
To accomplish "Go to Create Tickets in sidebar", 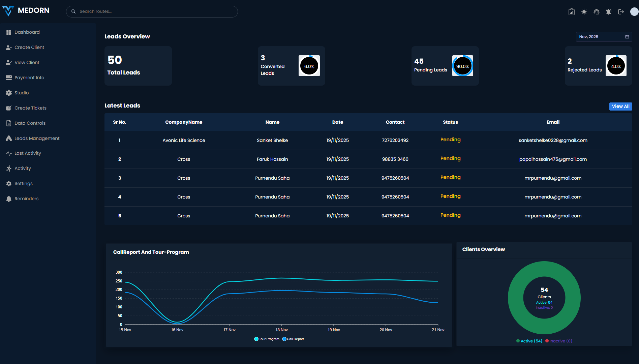I will pos(30,108).
